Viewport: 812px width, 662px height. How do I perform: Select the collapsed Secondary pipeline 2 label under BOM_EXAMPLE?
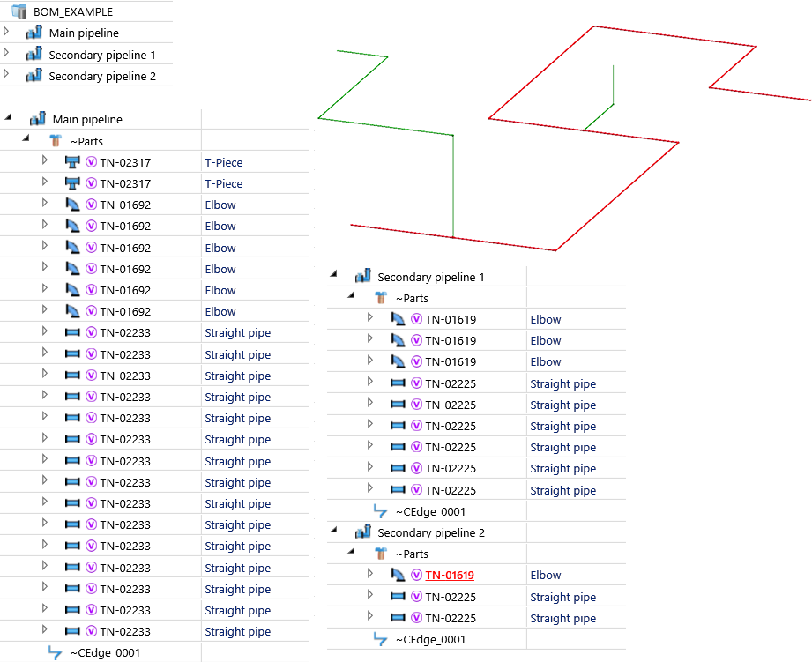pos(102,76)
